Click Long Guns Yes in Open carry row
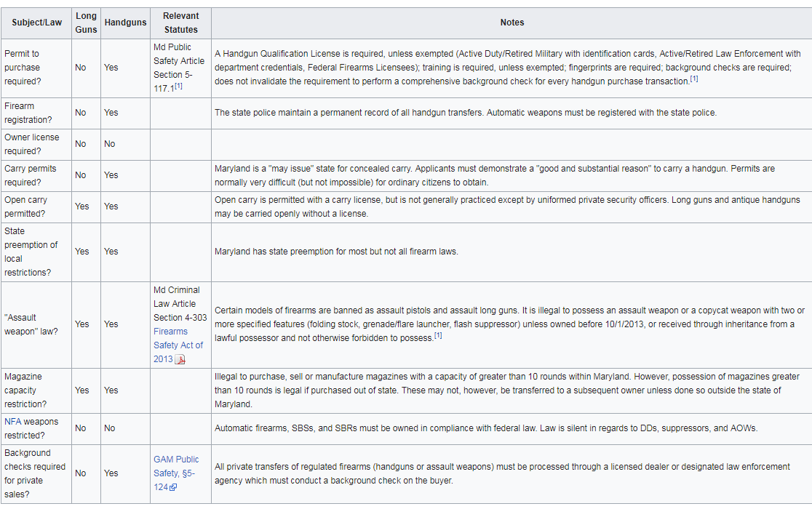 (x=81, y=207)
